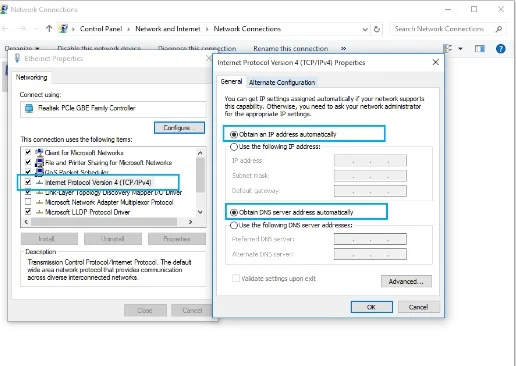Image resolution: width=516 pixels, height=366 pixels.
Task: Enable Microsoft Network Adapter Multiplexor Protocol checkbox
Action: pos(28,202)
